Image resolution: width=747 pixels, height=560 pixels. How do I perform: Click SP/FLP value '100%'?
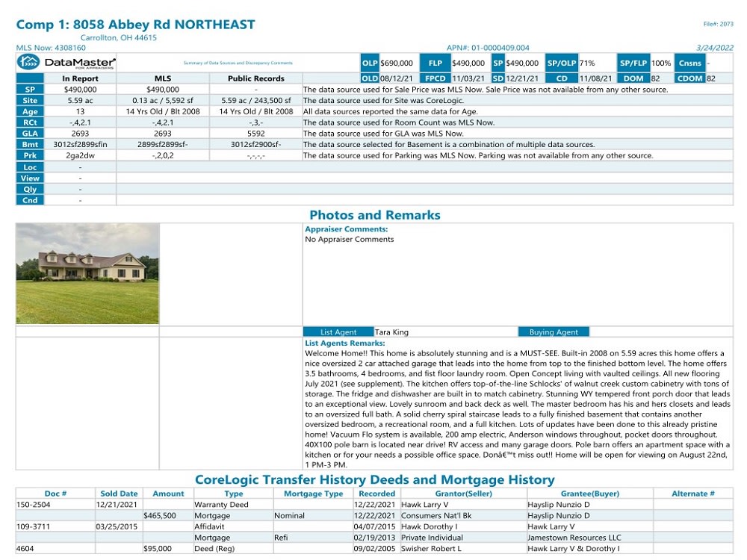[x=661, y=63]
